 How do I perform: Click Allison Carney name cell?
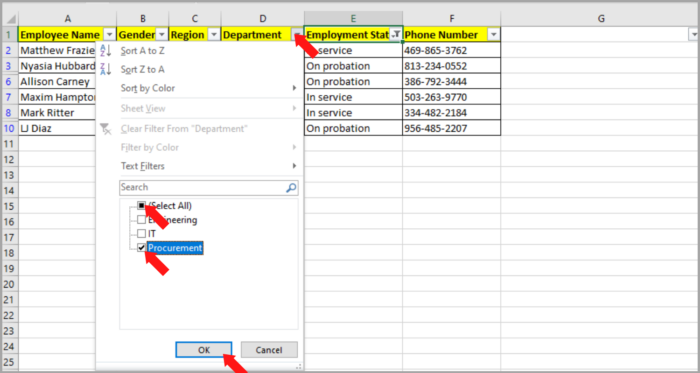click(x=57, y=82)
